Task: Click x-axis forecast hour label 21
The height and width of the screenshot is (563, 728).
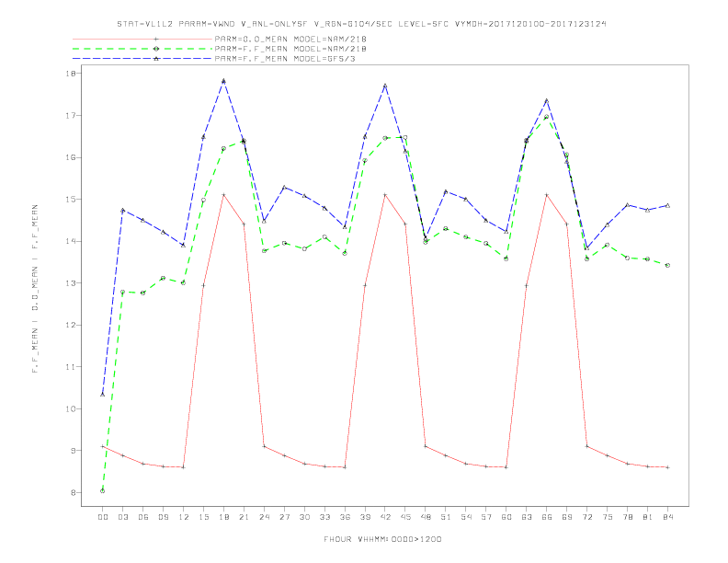Action: click(x=244, y=517)
